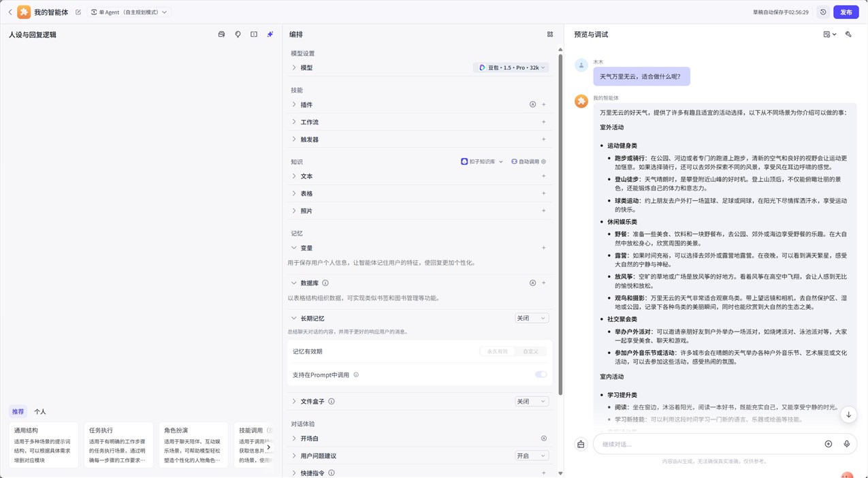Start voice input with the microphone icon

click(847, 444)
